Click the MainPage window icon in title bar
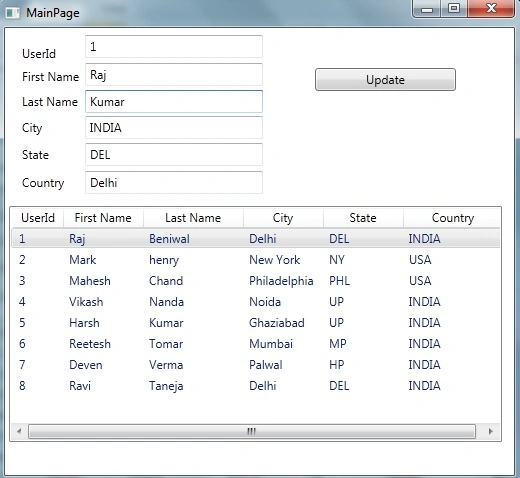 click(13, 13)
